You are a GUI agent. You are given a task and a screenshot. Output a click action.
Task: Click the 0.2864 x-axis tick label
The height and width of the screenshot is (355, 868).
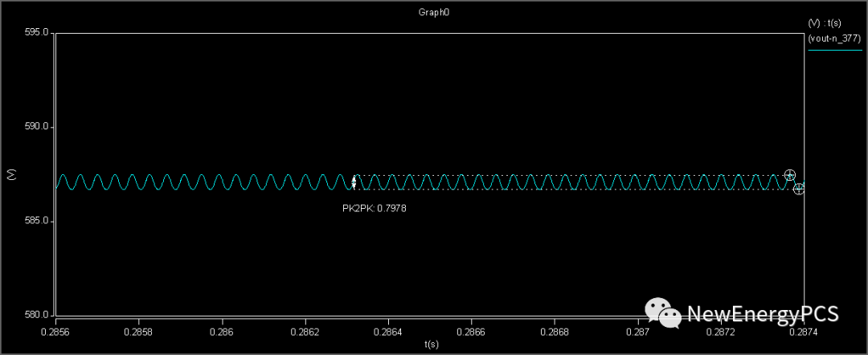tap(389, 331)
